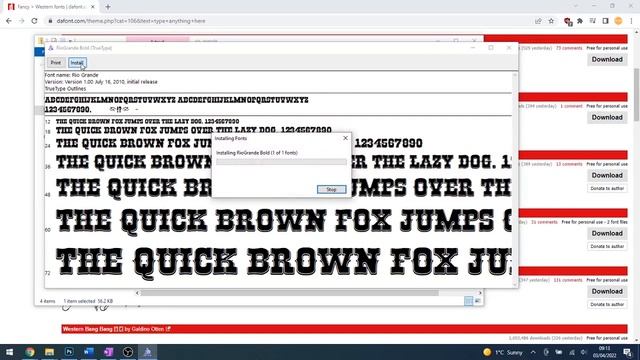The image size is (640, 360).
Task: Show hidden system tray icons
Action: pyautogui.click(x=533, y=352)
